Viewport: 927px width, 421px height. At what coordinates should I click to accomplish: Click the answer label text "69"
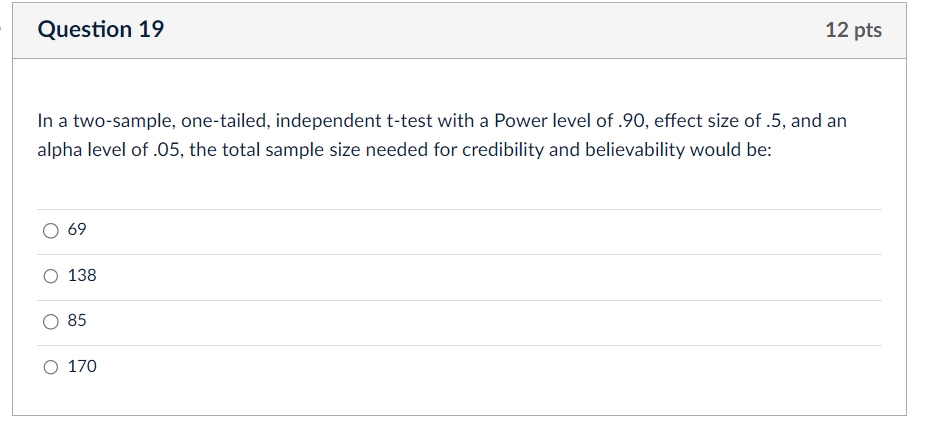(x=77, y=230)
